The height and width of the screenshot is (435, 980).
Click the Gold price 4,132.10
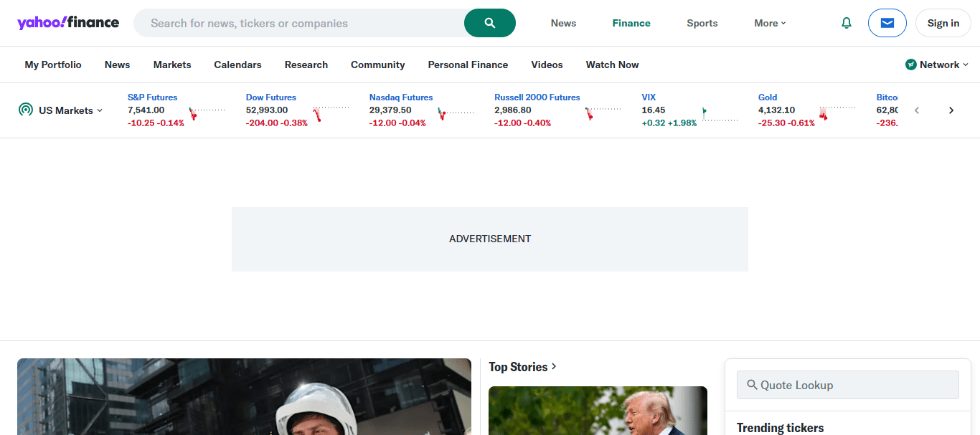click(776, 110)
